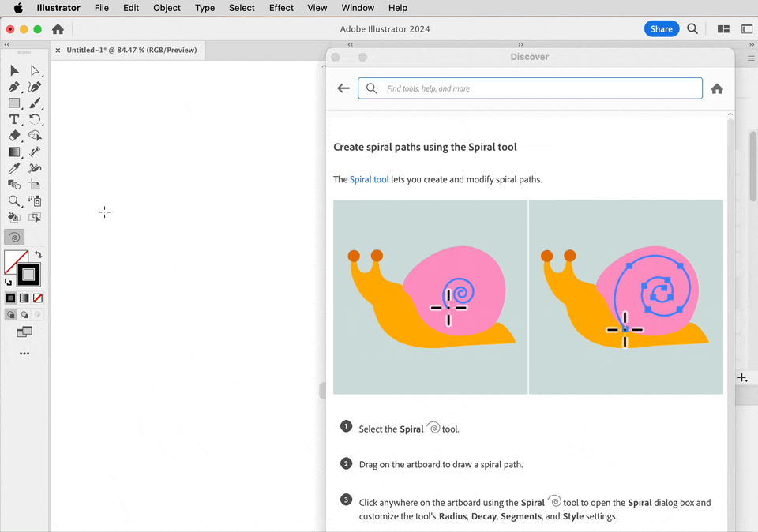758x532 pixels.
Task: Open Arrange Documents layout icon
Action: pyautogui.click(x=723, y=29)
